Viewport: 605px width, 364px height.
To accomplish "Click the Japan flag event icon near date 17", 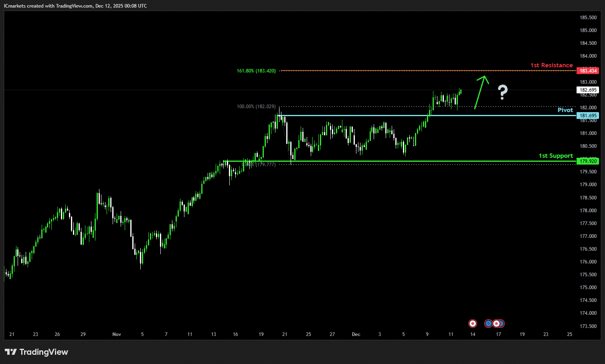I will [x=496, y=324].
